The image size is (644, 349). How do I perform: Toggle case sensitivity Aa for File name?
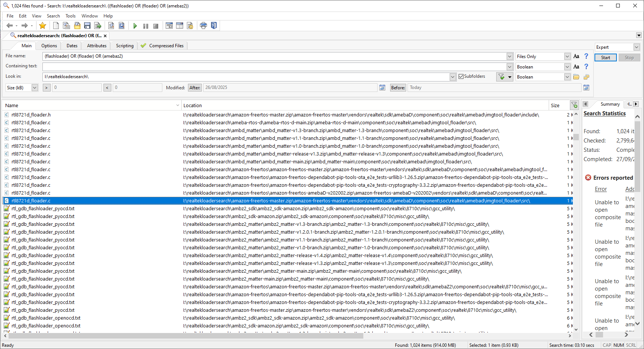coord(576,56)
